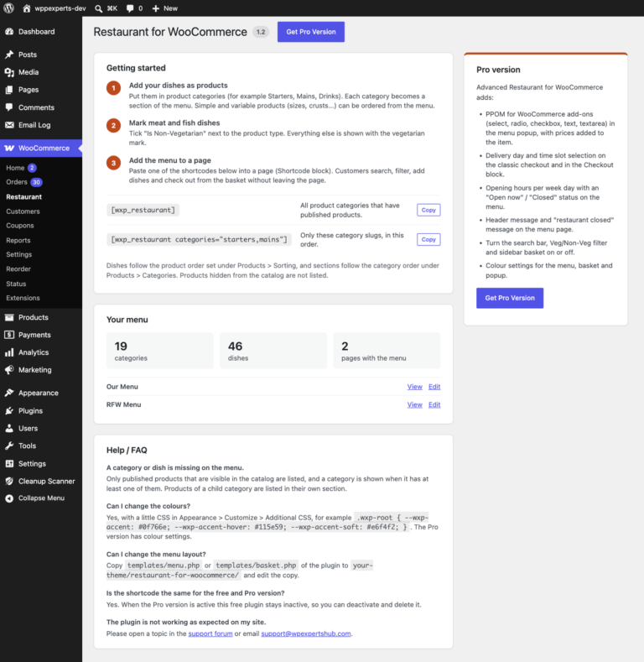
Task: Click the Orders count badge 30
Action: [x=36, y=182]
